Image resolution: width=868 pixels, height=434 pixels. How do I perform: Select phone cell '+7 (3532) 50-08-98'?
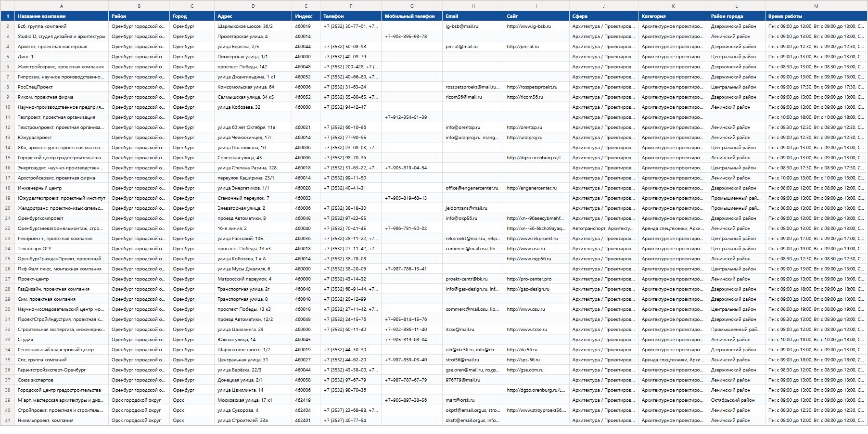point(351,47)
